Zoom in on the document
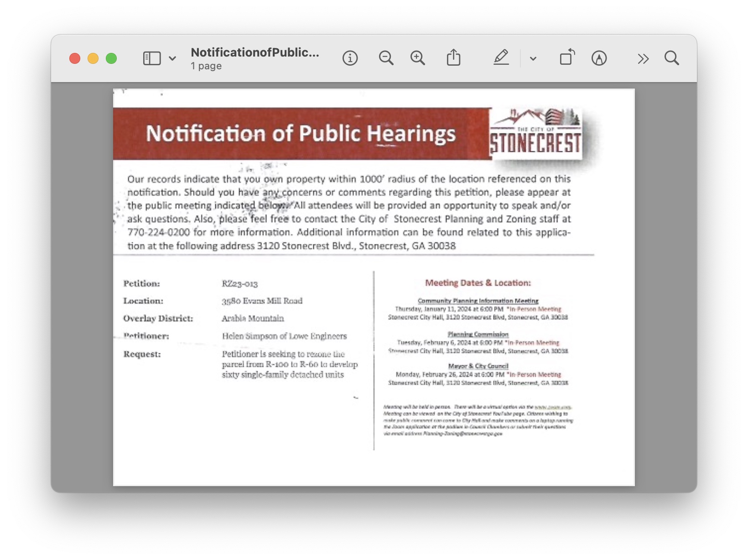748x560 pixels. (x=417, y=58)
